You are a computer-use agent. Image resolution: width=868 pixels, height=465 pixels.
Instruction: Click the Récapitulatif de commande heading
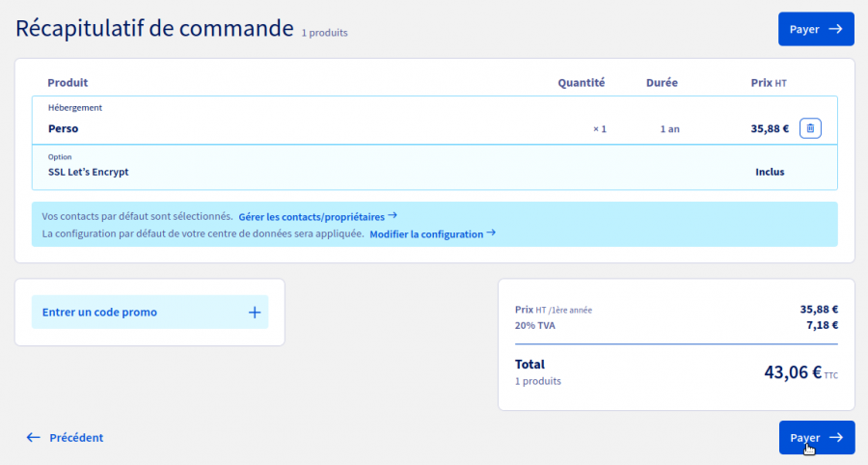click(154, 28)
